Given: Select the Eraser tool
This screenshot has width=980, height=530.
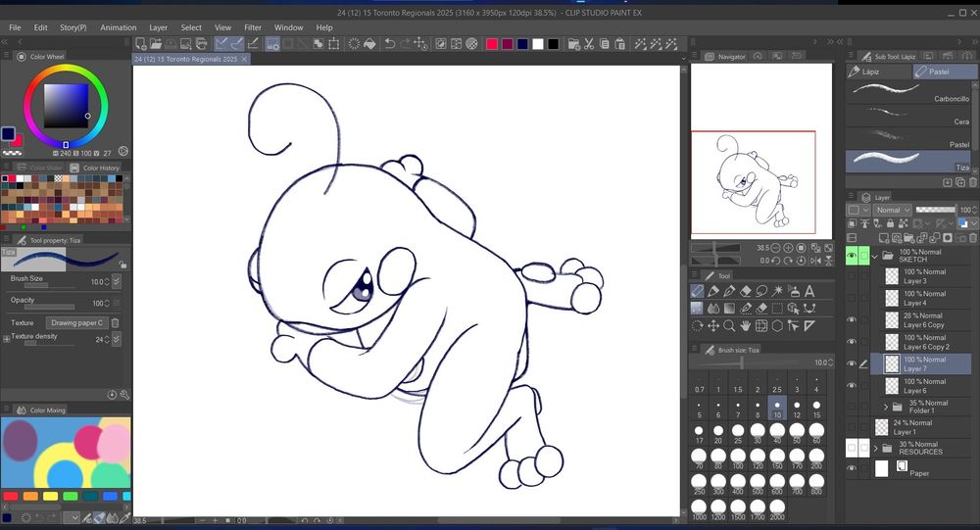Looking at the screenshot, I should (x=746, y=291).
